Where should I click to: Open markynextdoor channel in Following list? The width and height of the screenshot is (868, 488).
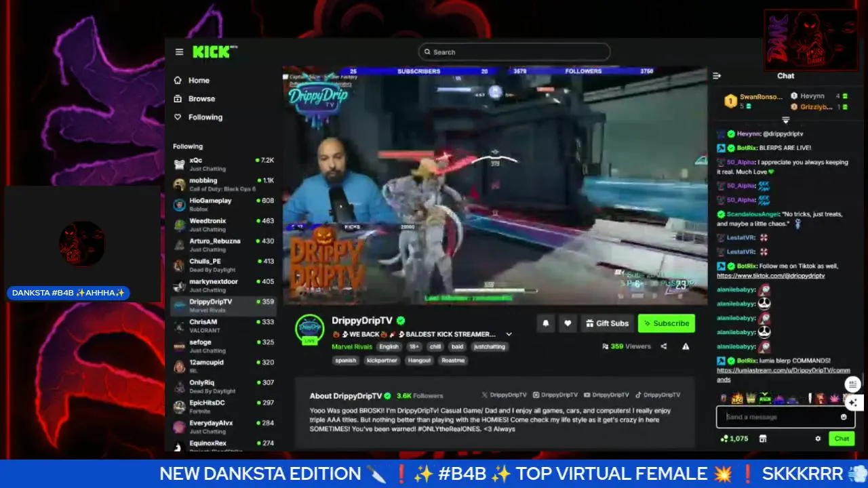coord(223,285)
